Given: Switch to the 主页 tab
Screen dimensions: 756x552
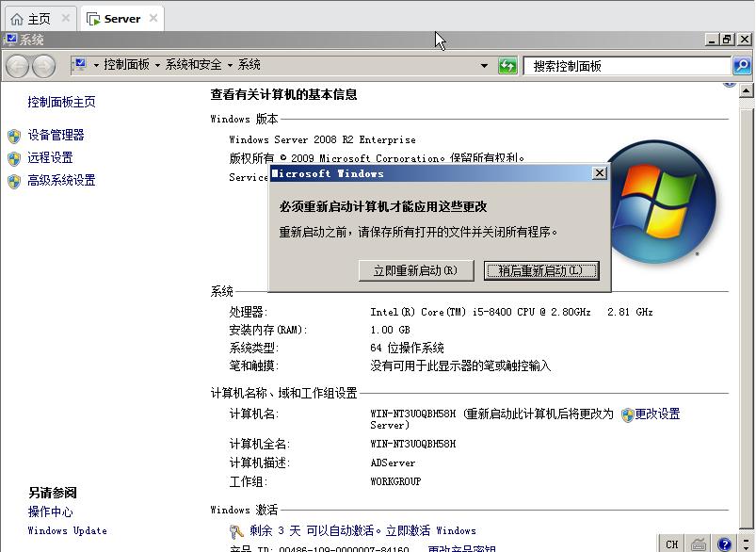Looking at the screenshot, I should (40, 19).
